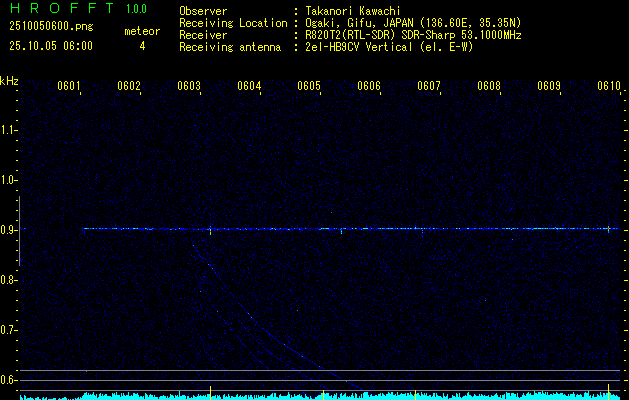Click the observer name Takanori Kawachi
The width and height of the screenshot is (629, 400).
[x=353, y=11]
